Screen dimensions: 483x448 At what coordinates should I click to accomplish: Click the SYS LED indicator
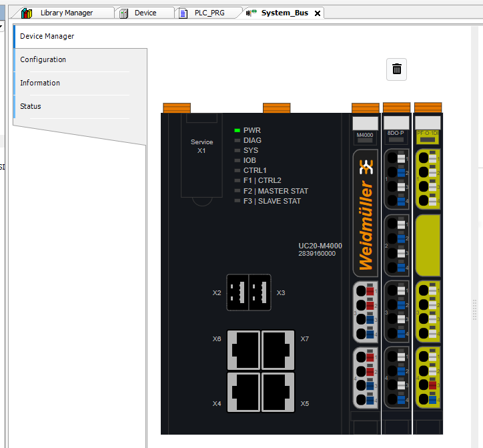tap(237, 150)
